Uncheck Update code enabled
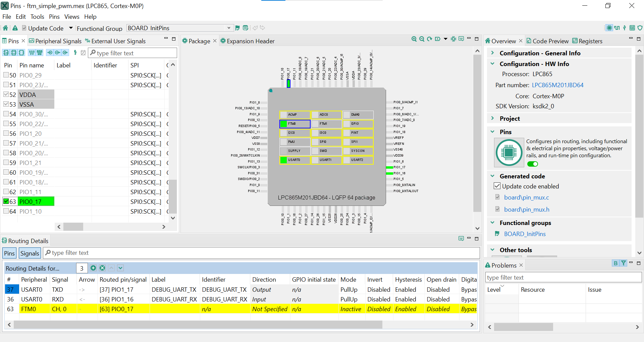The height and width of the screenshot is (342, 644). click(x=497, y=186)
